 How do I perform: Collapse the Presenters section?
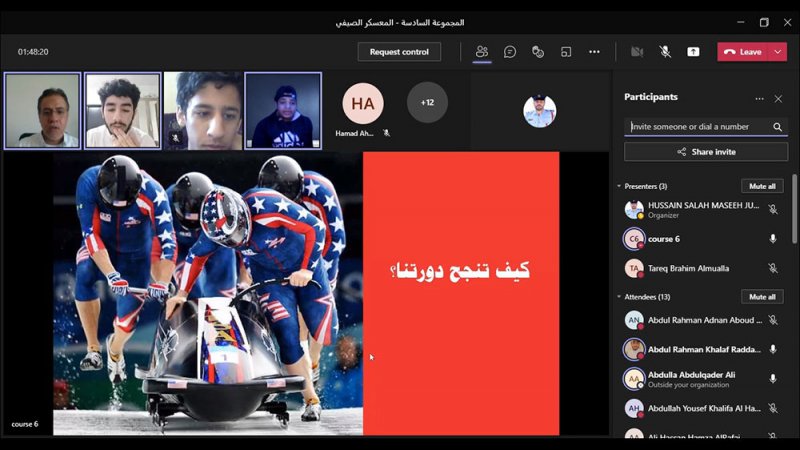(619, 186)
